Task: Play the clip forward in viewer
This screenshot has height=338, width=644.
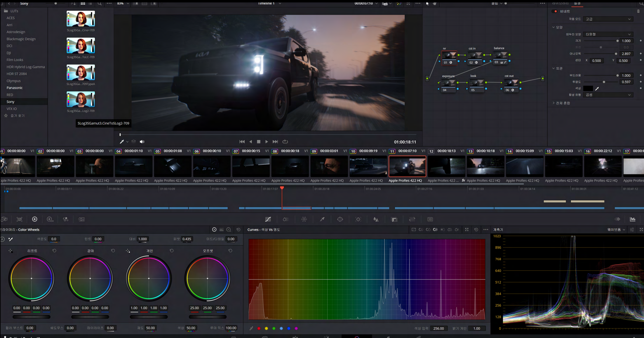Action: coord(267,142)
